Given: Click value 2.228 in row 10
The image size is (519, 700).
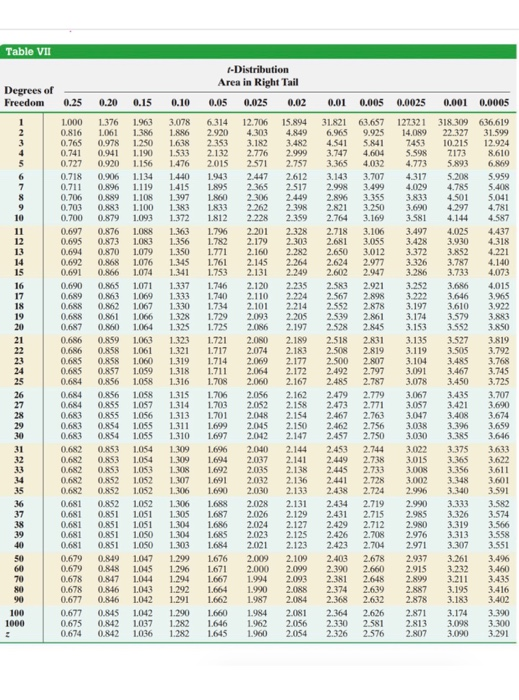Looking at the screenshot, I should (x=257, y=218).
